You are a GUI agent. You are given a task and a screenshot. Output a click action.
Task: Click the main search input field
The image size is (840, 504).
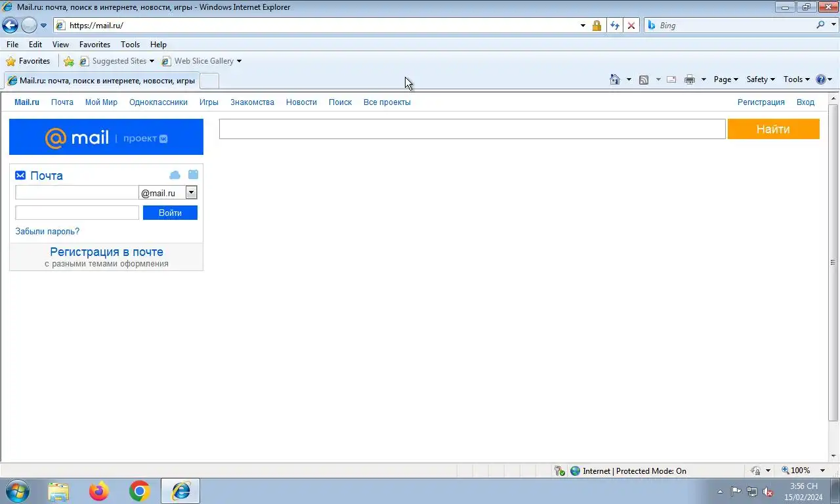472,129
